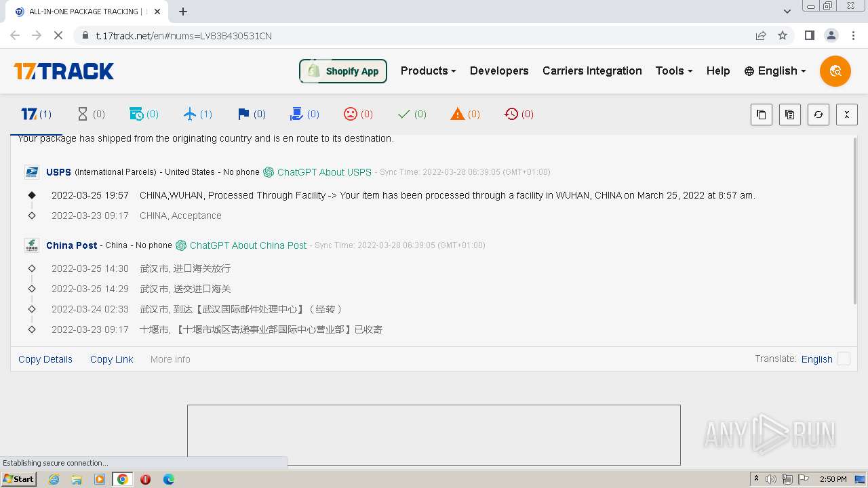Click the volume icon in system tray
The width and height of the screenshot is (868, 488).
(x=771, y=479)
